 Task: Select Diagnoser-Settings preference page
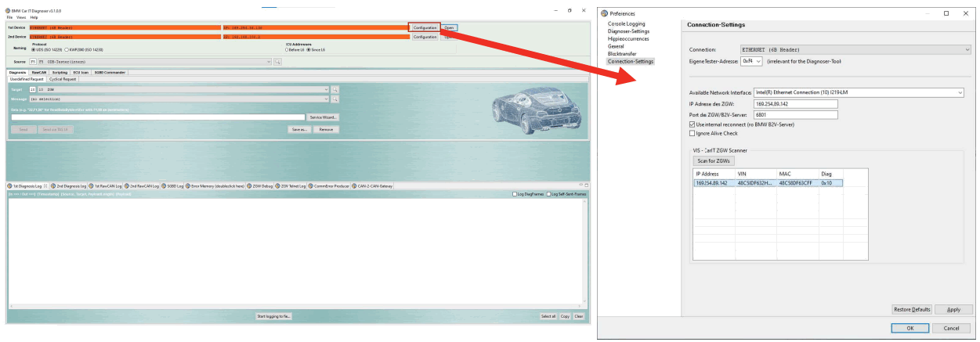click(629, 31)
